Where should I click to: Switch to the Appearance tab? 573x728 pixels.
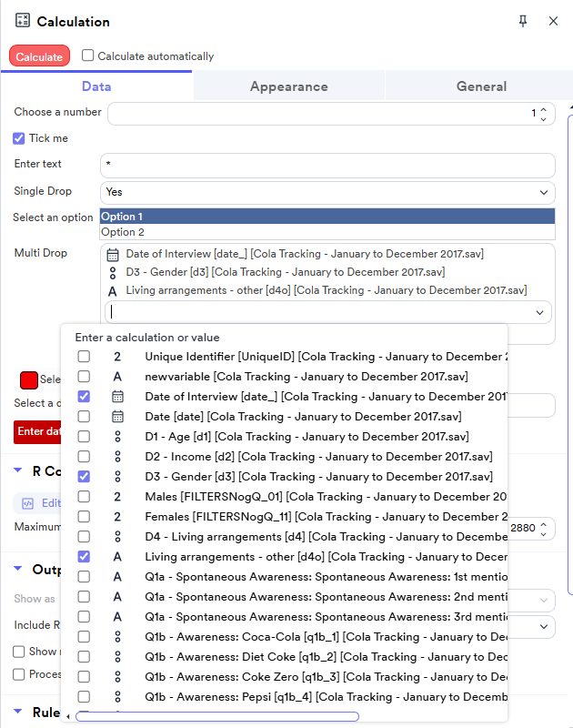[x=288, y=86]
